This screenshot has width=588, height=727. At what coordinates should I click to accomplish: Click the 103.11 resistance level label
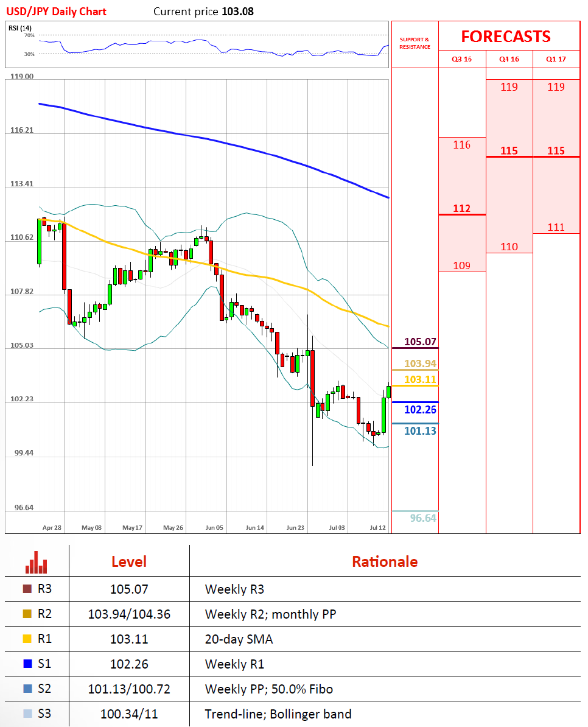pos(420,379)
